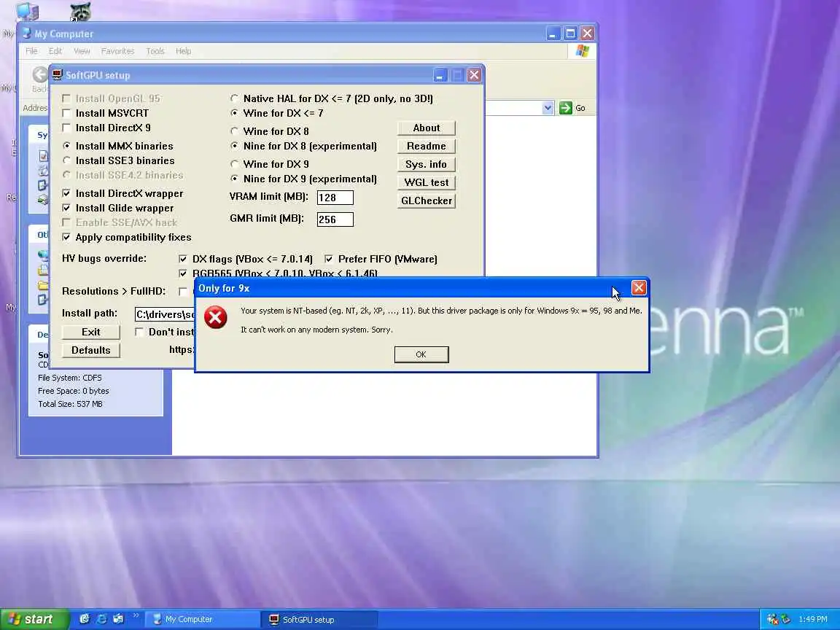
Task: Toggle the DX flags (VBox <= 7.0.14) checkbox
Action: [x=183, y=259]
